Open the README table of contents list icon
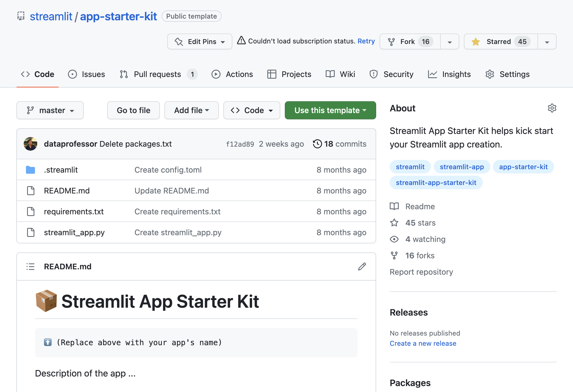This screenshot has width=573, height=392. click(x=30, y=267)
